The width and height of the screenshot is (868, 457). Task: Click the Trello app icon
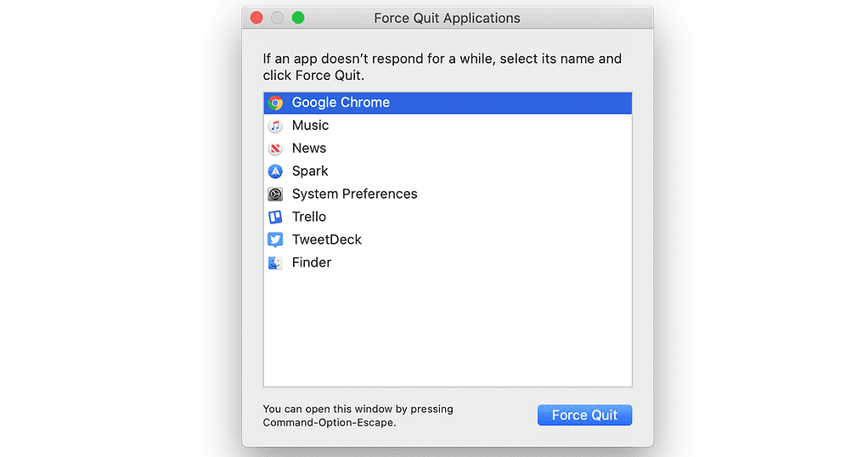(275, 217)
